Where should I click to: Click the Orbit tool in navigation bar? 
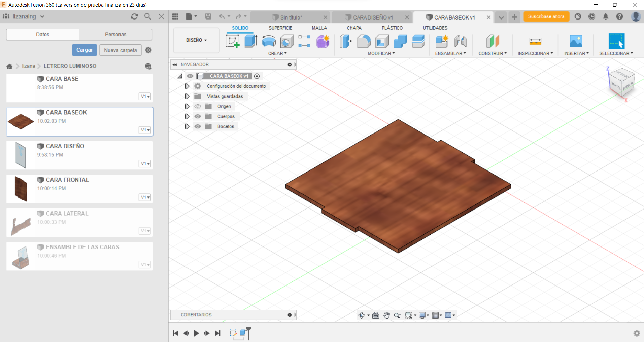click(362, 315)
